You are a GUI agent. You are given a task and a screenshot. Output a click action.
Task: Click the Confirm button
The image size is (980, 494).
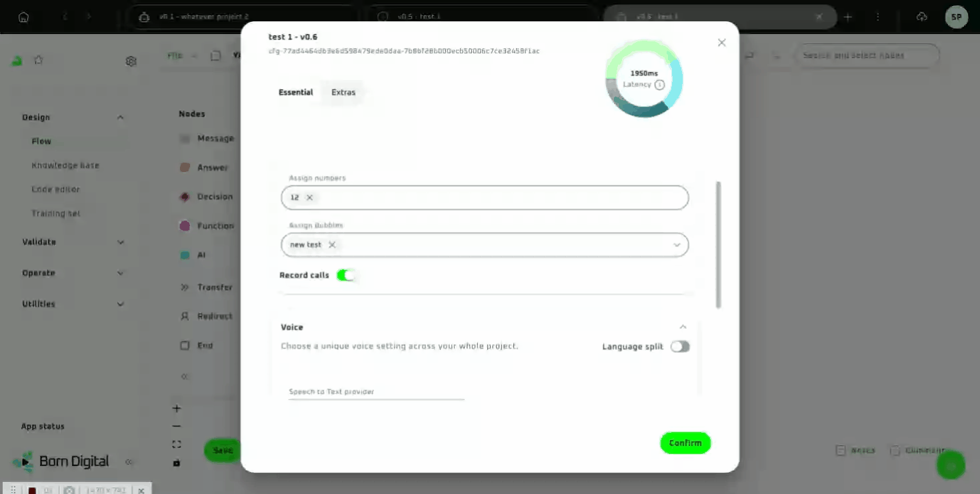(x=685, y=443)
